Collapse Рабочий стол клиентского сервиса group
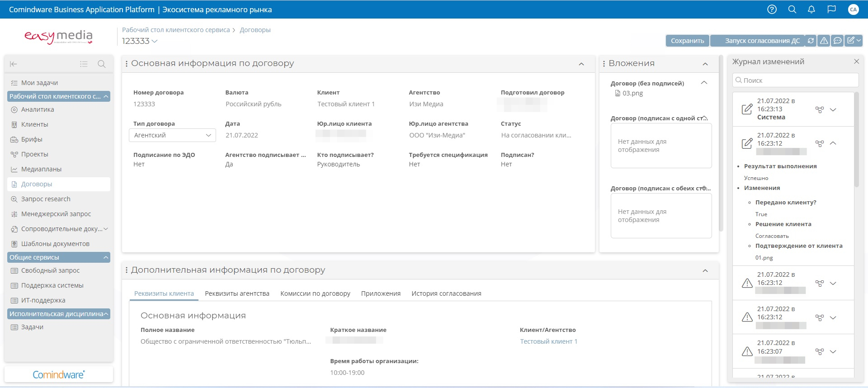Viewport: 868px width, 388px height. 59,96
